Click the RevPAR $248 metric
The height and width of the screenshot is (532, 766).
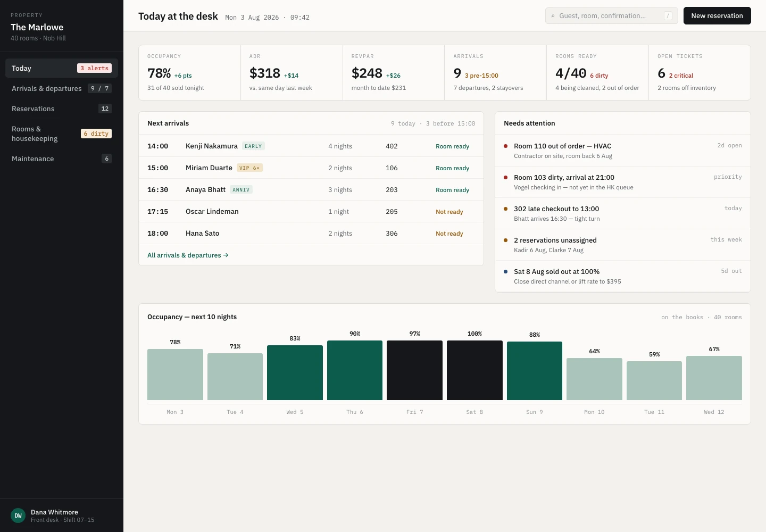394,72
